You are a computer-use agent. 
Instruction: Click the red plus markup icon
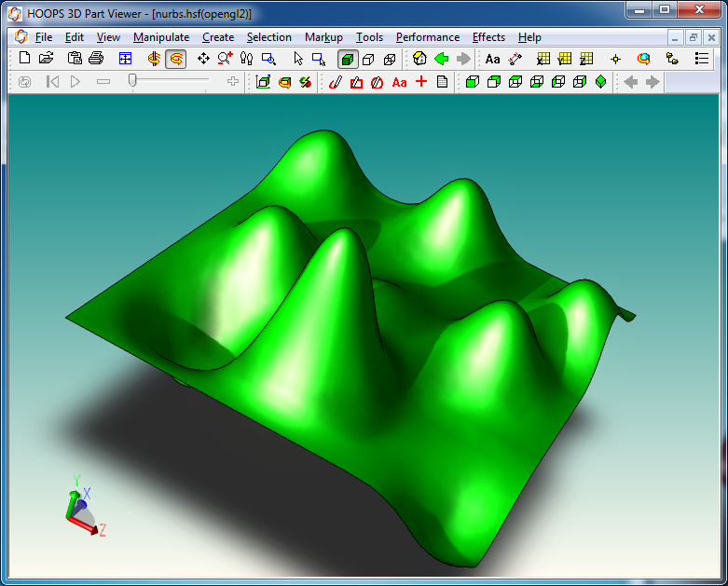pos(421,82)
